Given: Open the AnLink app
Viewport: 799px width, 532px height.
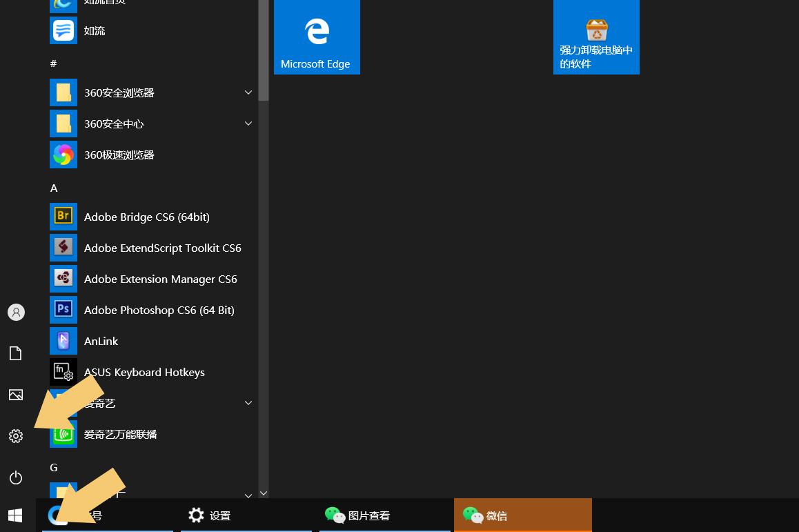Looking at the screenshot, I should pyautogui.click(x=101, y=341).
